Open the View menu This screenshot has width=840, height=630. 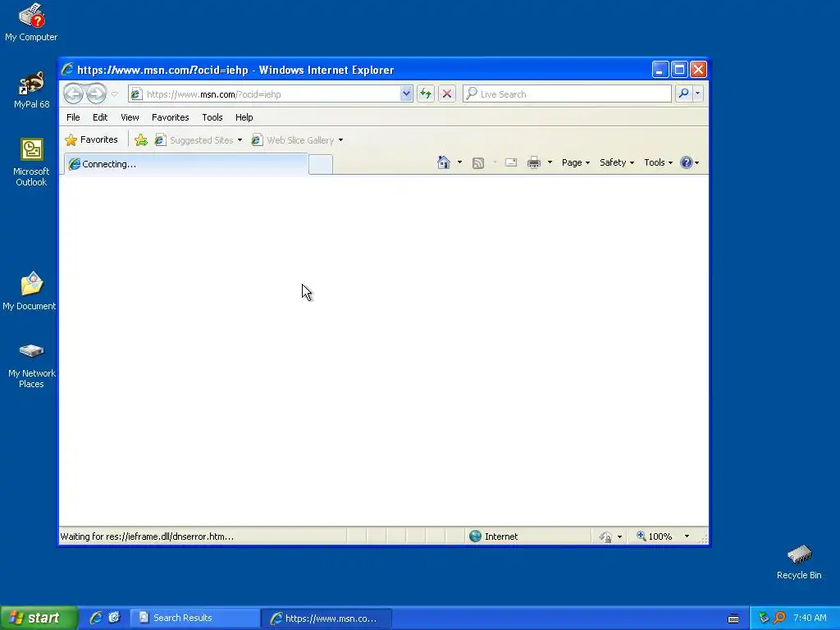click(x=130, y=117)
